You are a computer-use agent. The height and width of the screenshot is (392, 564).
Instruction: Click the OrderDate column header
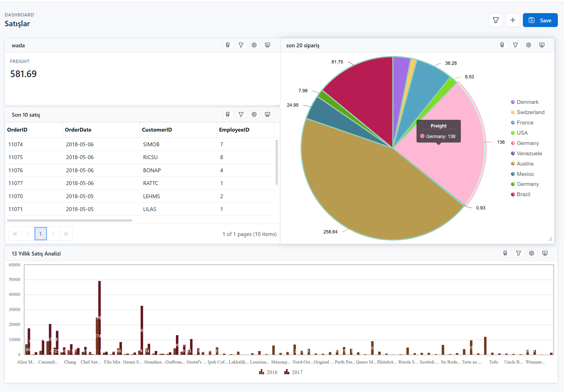point(78,130)
